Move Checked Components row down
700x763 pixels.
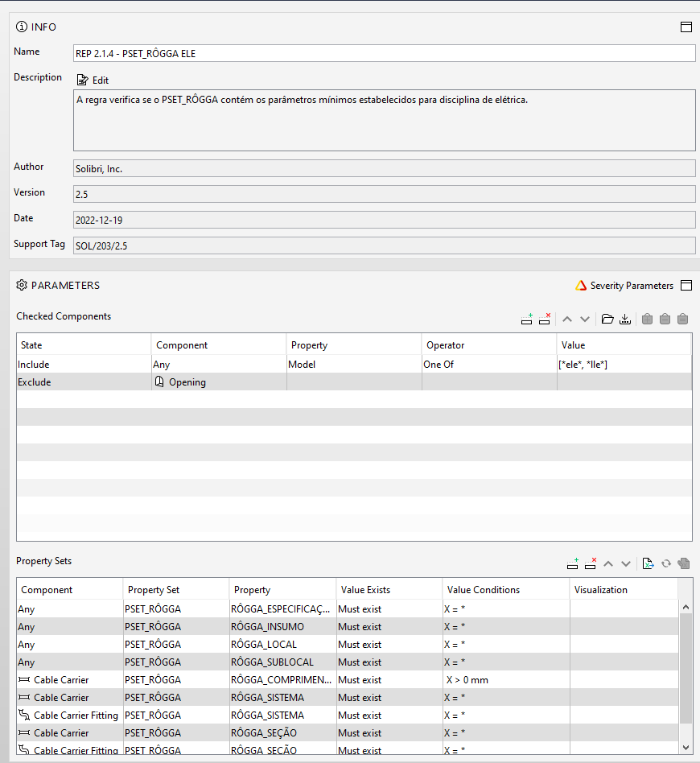[x=585, y=320]
